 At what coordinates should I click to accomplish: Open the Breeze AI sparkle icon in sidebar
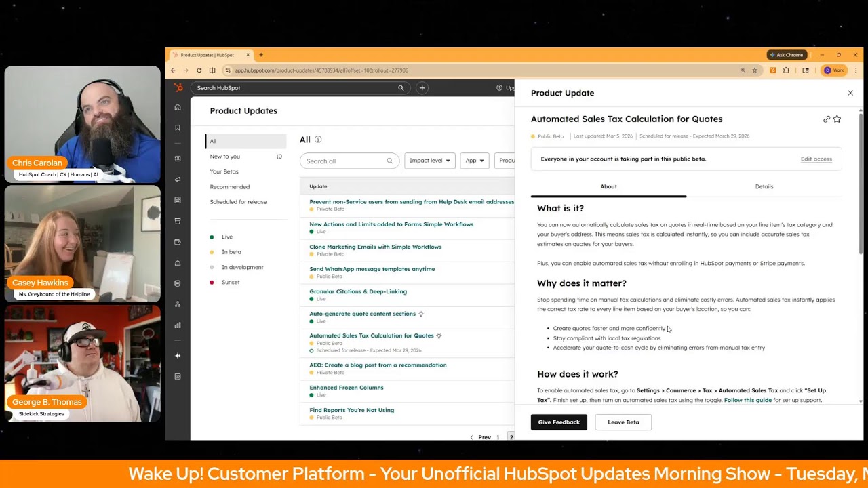(x=178, y=355)
